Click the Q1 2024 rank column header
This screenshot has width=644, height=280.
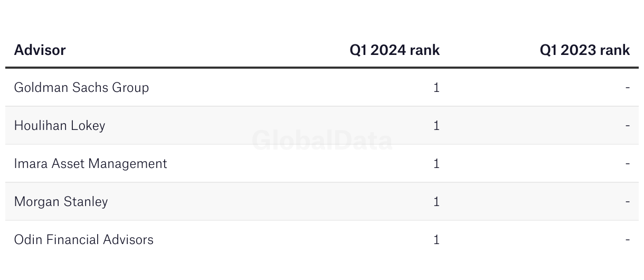[394, 50]
